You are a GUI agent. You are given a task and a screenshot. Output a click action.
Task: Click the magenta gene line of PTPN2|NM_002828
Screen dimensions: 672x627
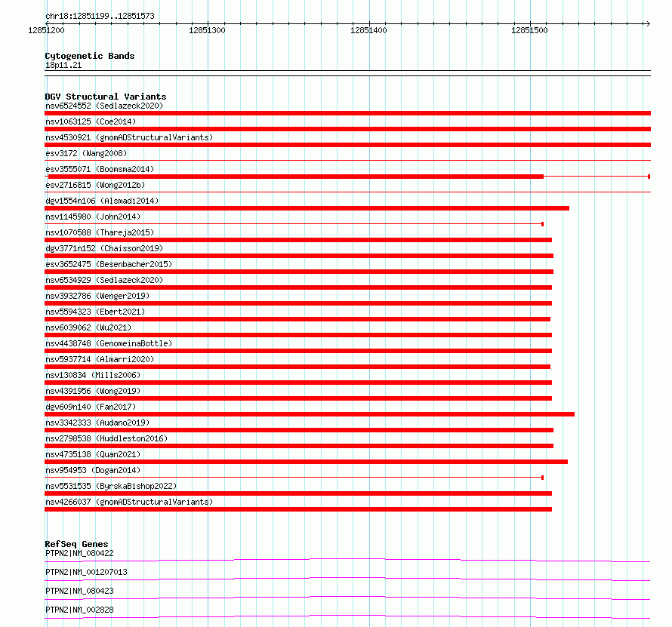click(x=347, y=616)
